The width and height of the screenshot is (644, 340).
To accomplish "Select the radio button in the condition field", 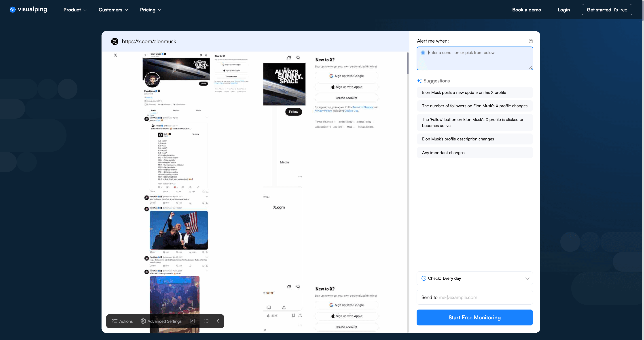I will (423, 53).
